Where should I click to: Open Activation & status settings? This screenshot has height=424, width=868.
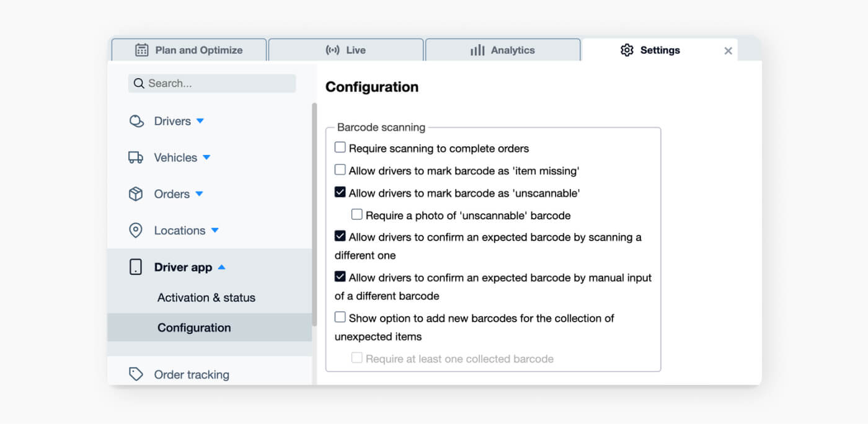(x=205, y=298)
